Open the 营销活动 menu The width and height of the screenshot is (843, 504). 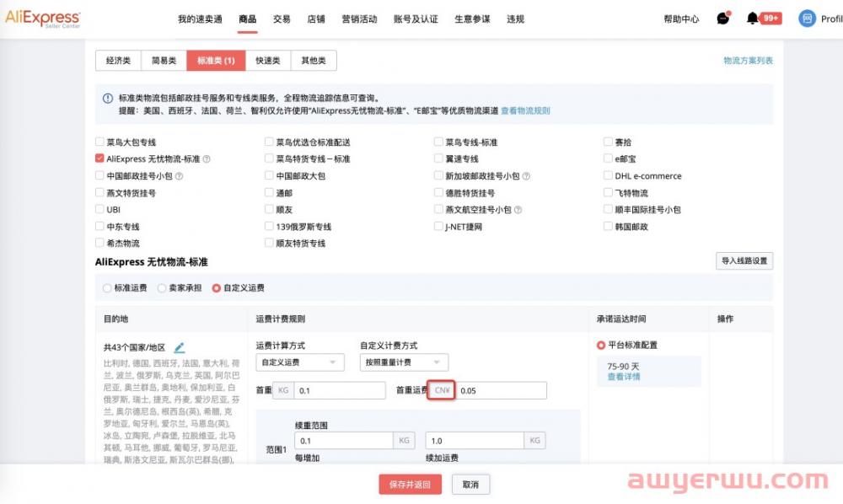click(x=359, y=19)
